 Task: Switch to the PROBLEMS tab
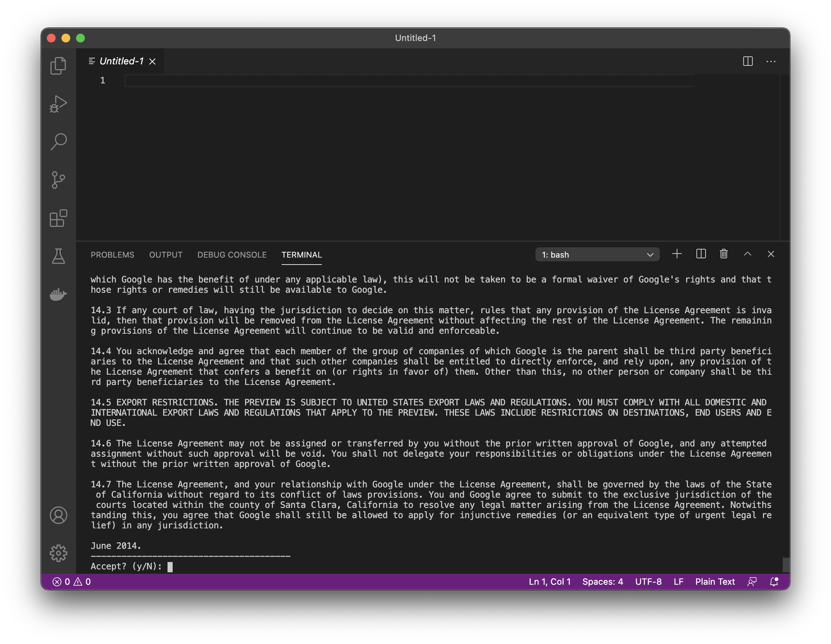point(112,255)
